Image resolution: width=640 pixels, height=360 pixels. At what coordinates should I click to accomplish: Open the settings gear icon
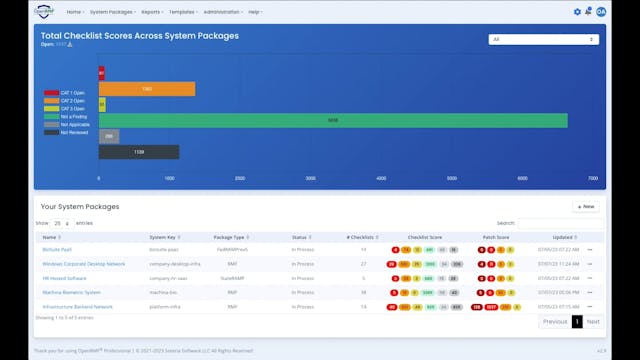click(577, 12)
